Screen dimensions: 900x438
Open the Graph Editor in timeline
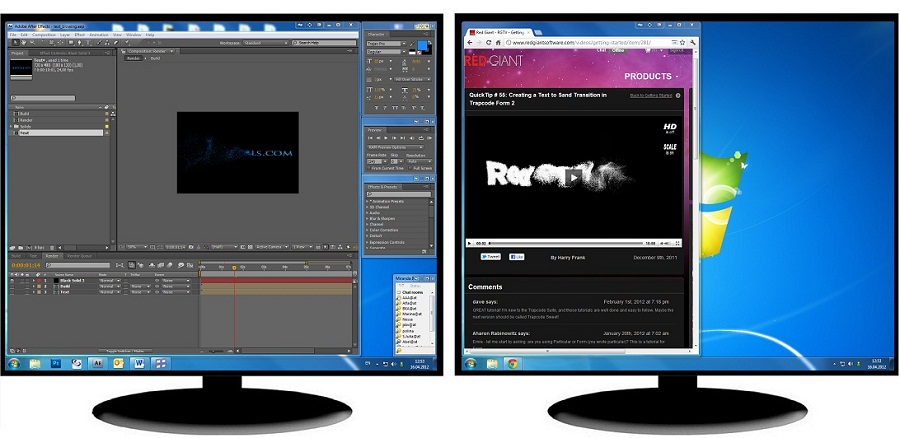[190, 265]
